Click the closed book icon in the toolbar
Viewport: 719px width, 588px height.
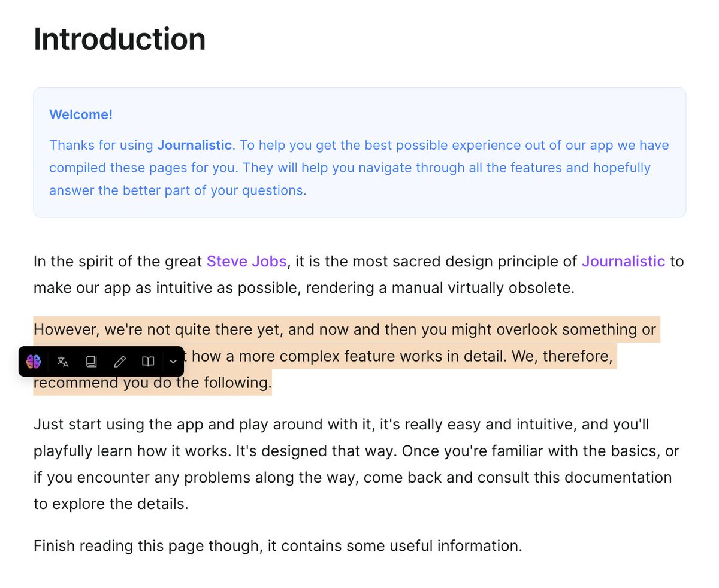pos(91,362)
